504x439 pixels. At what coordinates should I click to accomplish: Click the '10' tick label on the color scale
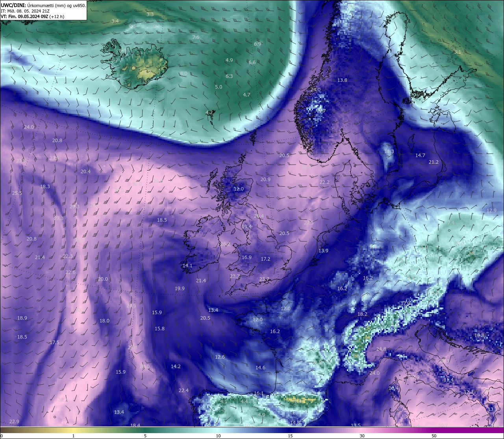[218, 436]
